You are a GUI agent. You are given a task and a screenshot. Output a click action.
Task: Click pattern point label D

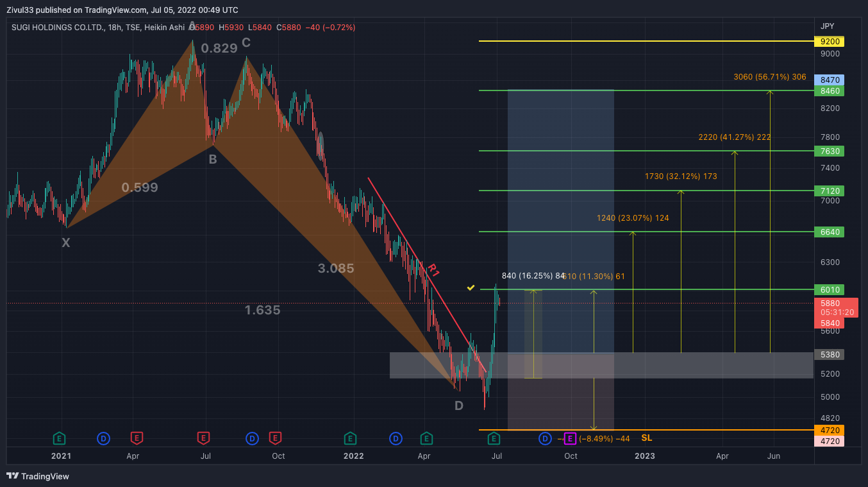pyautogui.click(x=459, y=406)
